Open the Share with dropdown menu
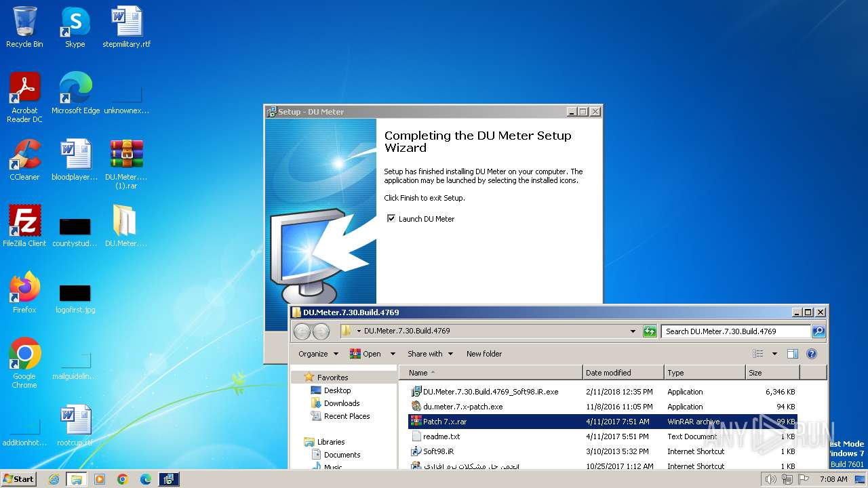868x488 pixels. (430, 354)
